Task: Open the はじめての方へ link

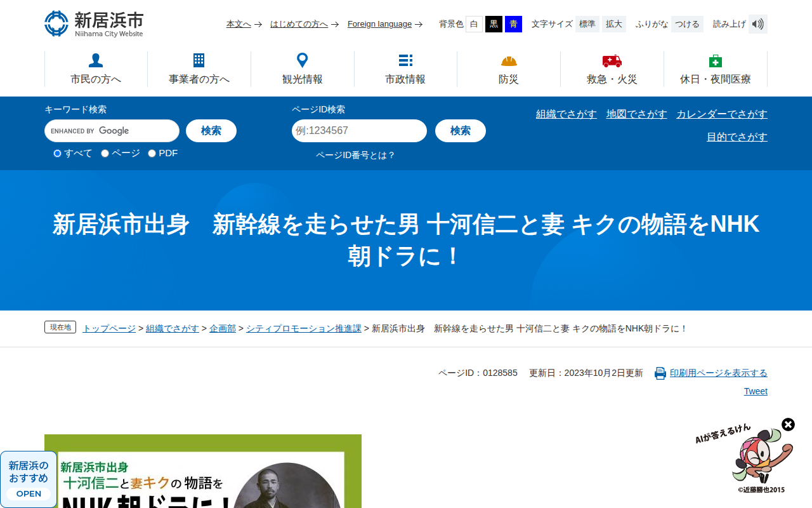Action: point(299,24)
